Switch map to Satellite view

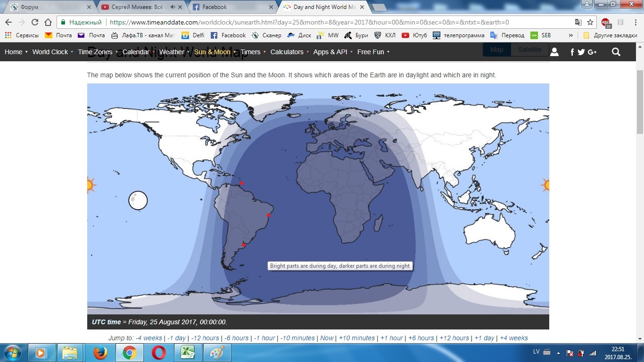530,49
